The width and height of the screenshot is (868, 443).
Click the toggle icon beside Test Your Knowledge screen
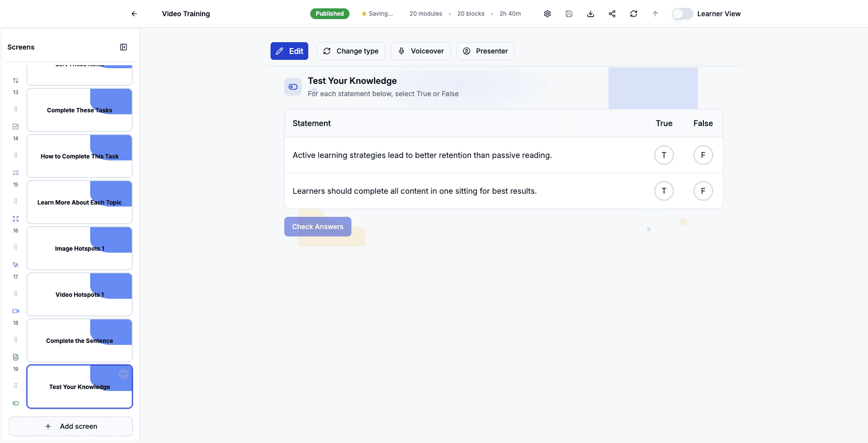click(x=15, y=403)
